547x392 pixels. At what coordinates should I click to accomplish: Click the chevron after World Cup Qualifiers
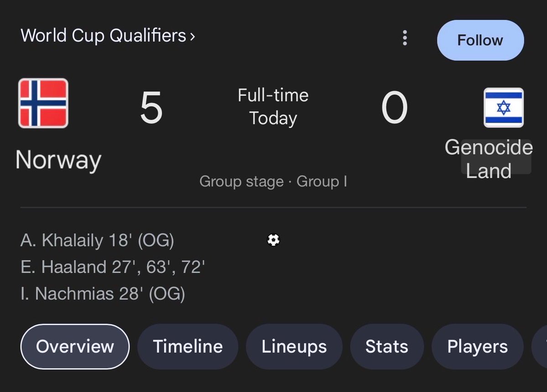click(193, 36)
